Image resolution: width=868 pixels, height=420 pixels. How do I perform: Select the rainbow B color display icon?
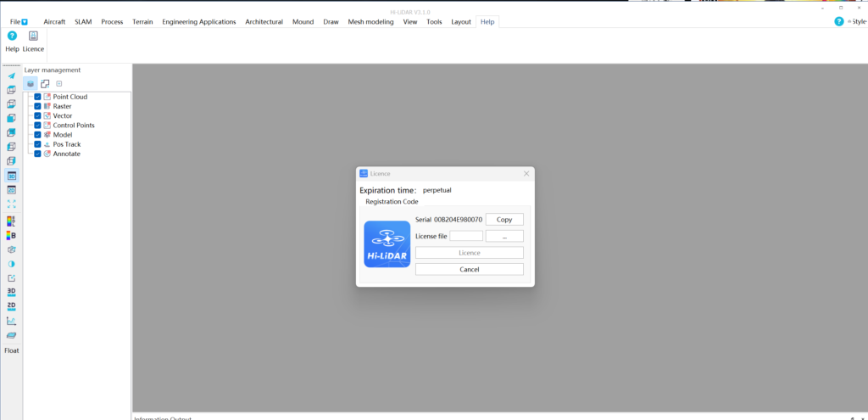click(12, 236)
